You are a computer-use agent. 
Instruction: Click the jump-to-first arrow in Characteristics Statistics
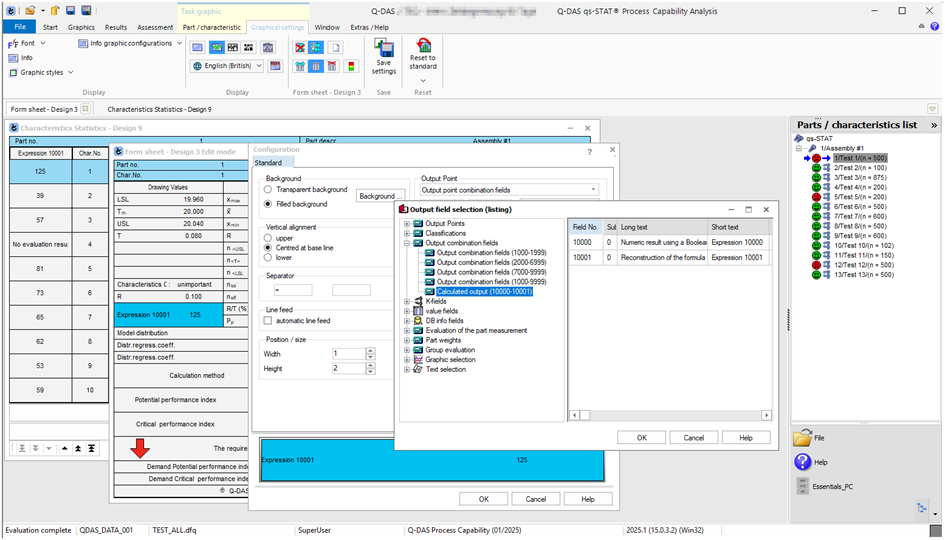tap(91, 448)
